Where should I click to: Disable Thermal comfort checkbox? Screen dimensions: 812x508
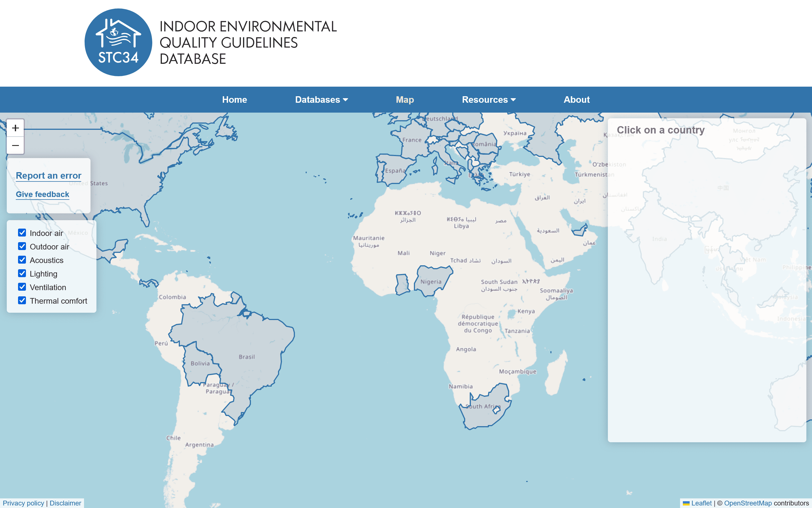coord(22,301)
